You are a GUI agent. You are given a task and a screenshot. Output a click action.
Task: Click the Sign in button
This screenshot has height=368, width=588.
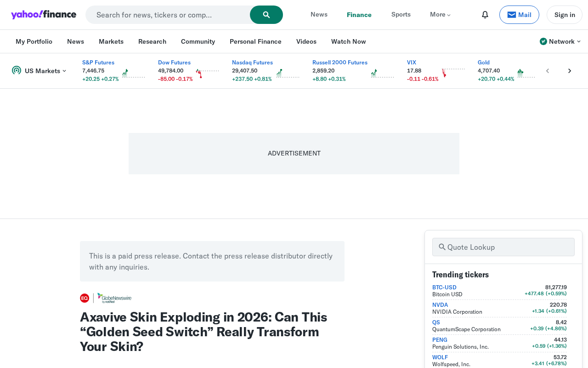click(565, 15)
